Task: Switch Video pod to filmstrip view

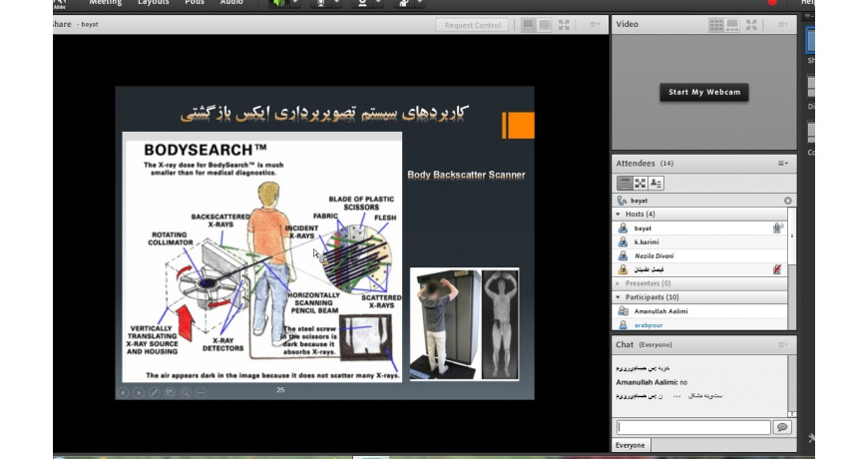Action: click(732, 25)
